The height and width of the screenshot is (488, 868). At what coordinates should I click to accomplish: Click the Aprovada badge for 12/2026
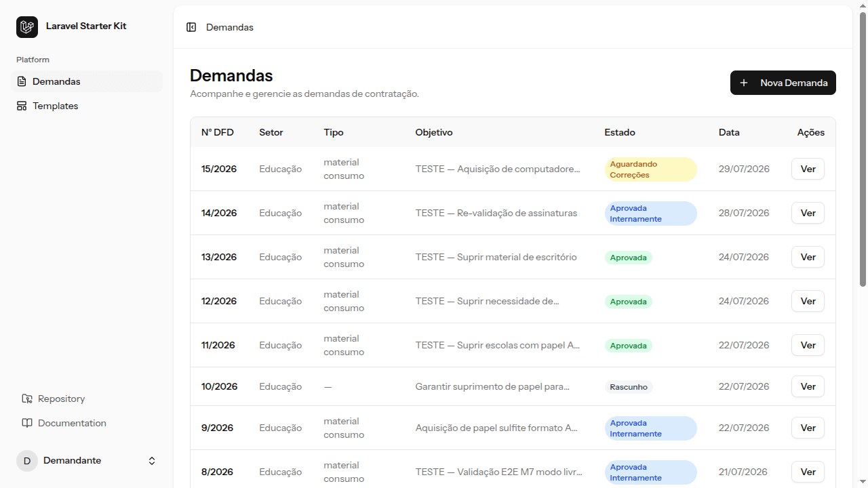(x=629, y=302)
